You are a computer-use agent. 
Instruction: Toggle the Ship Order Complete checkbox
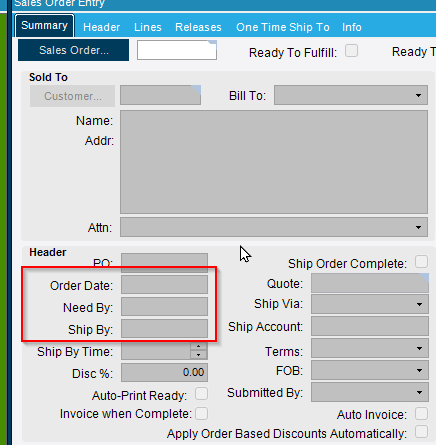421,262
